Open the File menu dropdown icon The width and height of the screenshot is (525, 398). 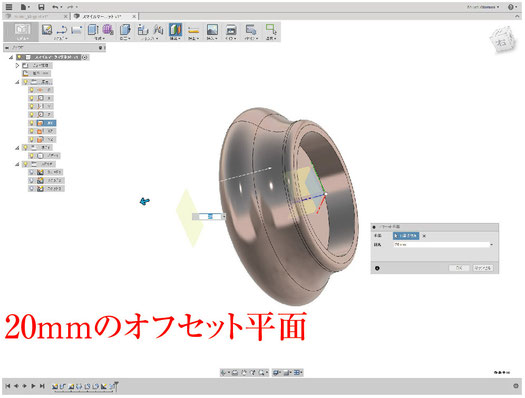[25, 7]
